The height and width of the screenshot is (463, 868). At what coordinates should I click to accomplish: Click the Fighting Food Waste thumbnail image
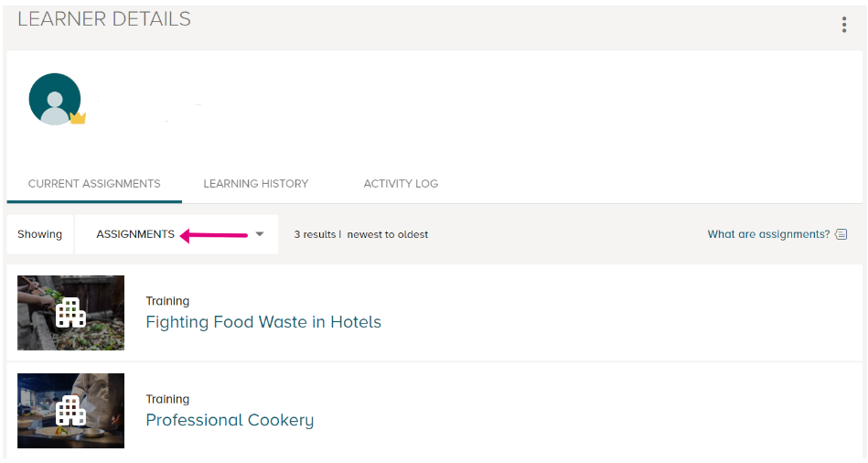[70, 313]
